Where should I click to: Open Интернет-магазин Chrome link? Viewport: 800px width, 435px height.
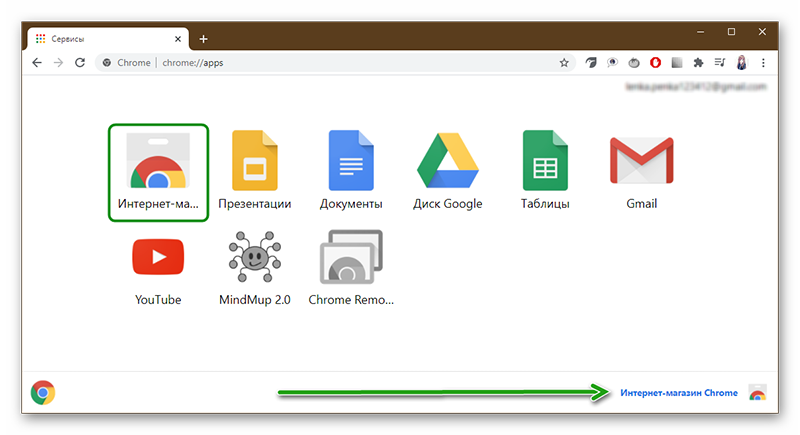pos(679,393)
